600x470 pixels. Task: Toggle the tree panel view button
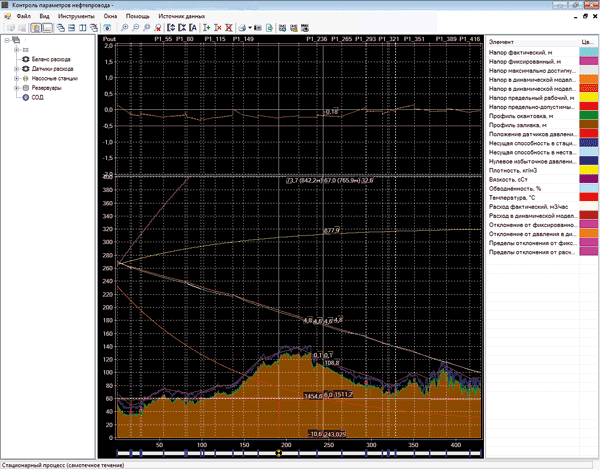pos(36,28)
